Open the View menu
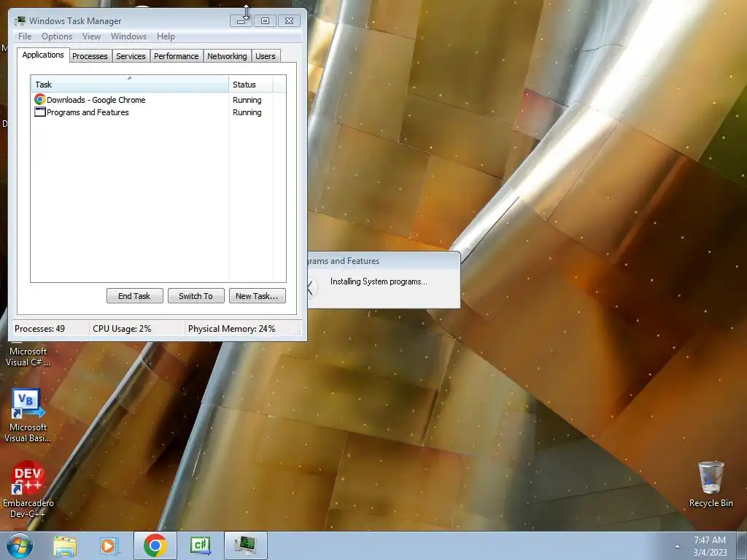The height and width of the screenshot is (560, 747). click(x=91, y=36)
